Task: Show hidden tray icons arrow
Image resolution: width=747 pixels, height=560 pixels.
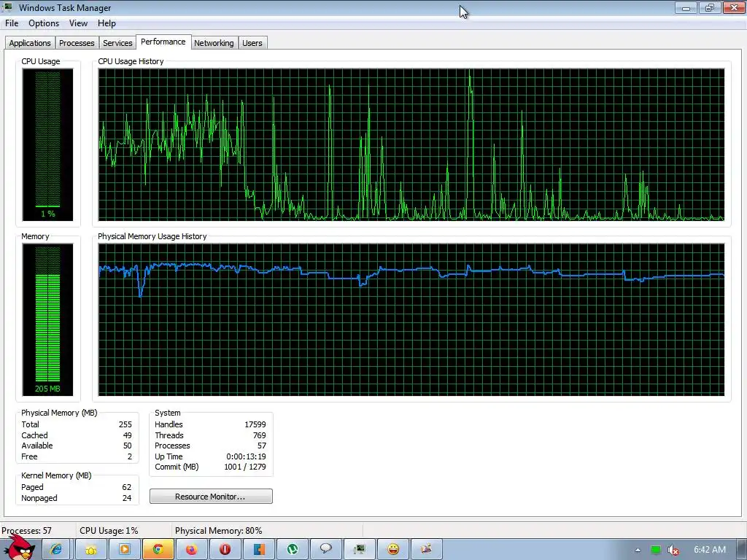Action: [x=638, y=550]
